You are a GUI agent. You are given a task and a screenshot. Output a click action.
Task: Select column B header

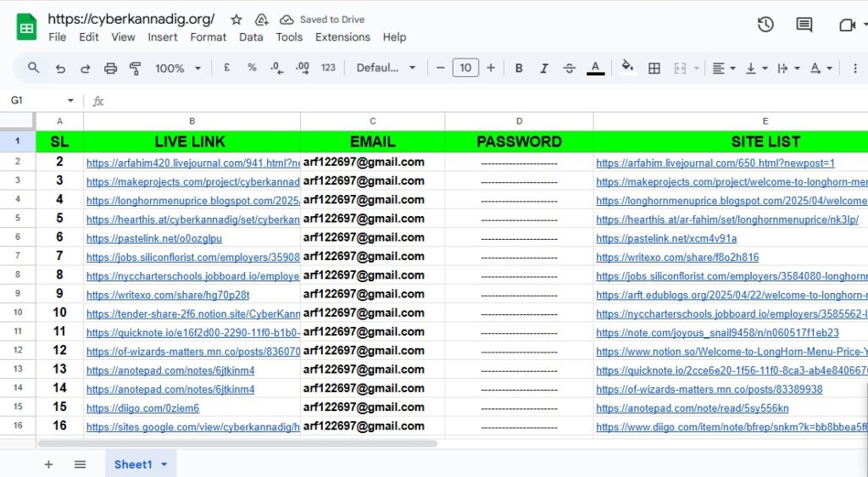point(192,120)
